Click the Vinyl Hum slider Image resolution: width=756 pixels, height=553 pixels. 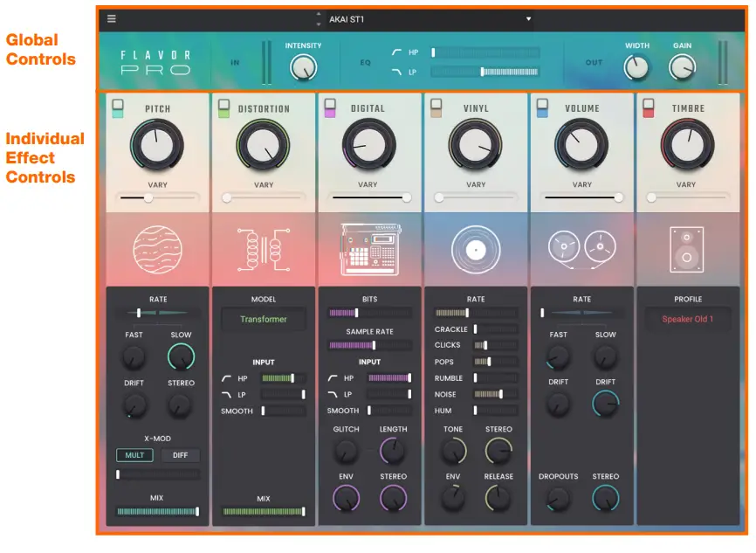(496, 411)
